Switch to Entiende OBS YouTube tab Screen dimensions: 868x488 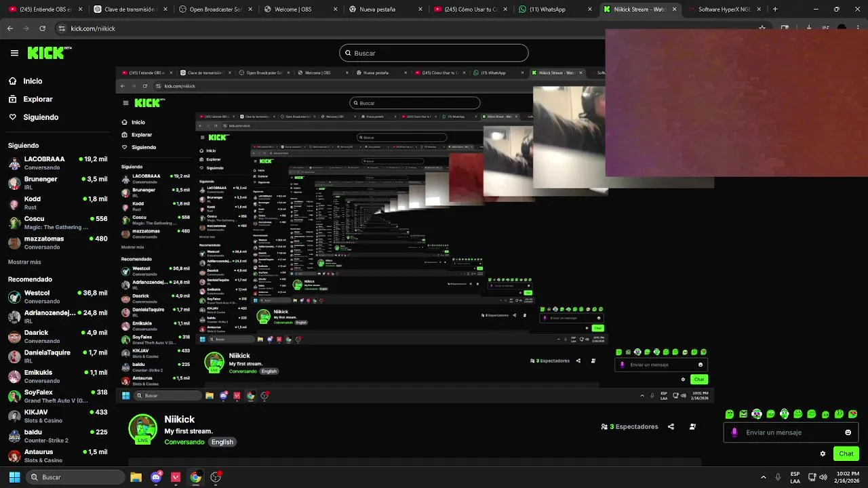(x=45, y=9)
